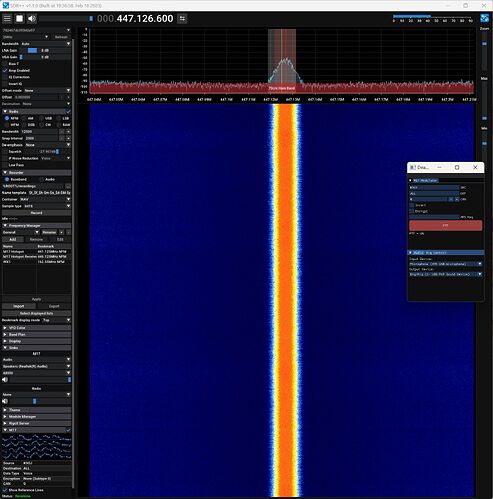The height and width of the screenshot is (499, 493).
Task: Open the De-emphasis dropdown
Action: [x=48, y=145]
